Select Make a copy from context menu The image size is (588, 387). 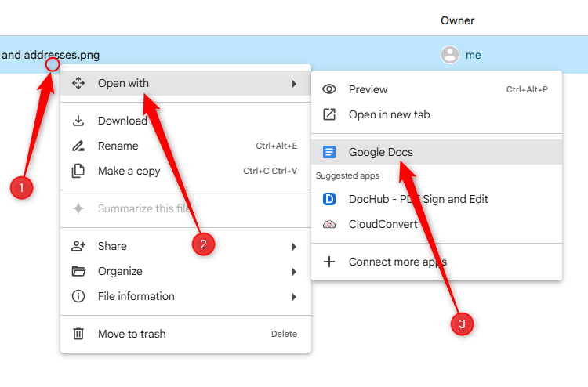click(129, 171)
